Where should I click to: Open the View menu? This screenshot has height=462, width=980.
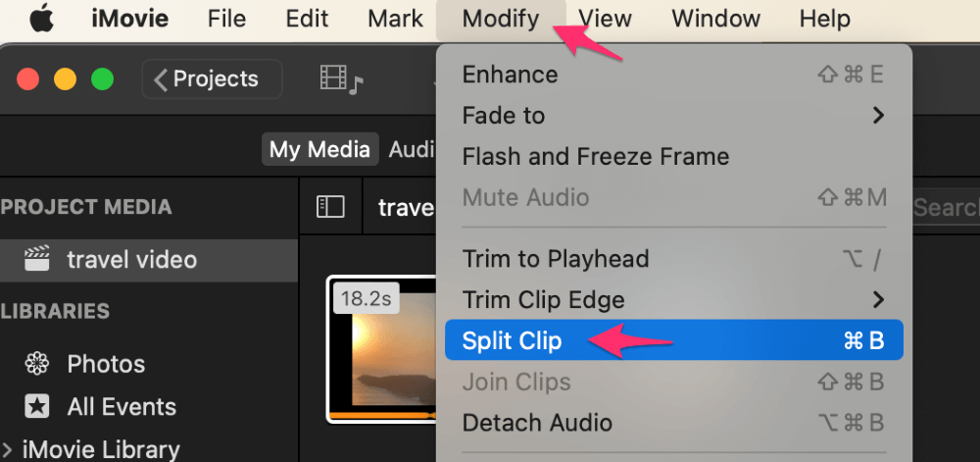pos(605,19)
